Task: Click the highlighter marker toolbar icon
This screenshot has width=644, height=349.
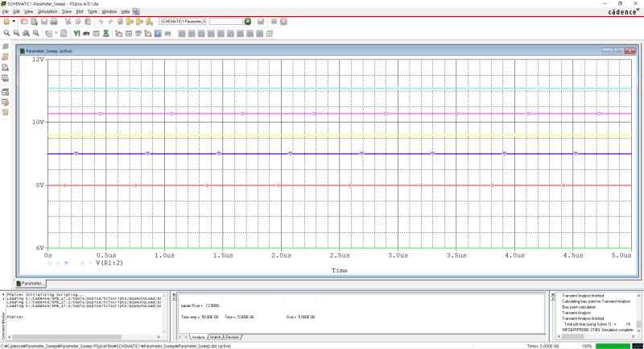Action: pos(150,22)
